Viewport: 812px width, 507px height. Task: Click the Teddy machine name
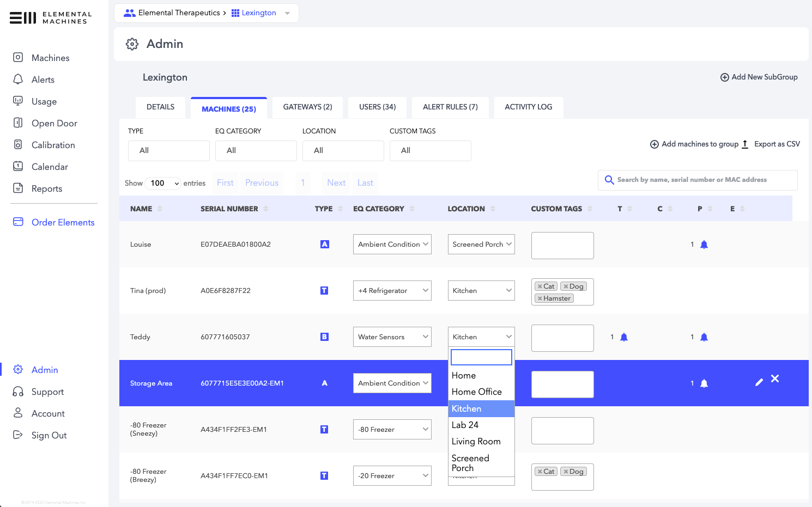pyautogui.click(x=140, y=337)
